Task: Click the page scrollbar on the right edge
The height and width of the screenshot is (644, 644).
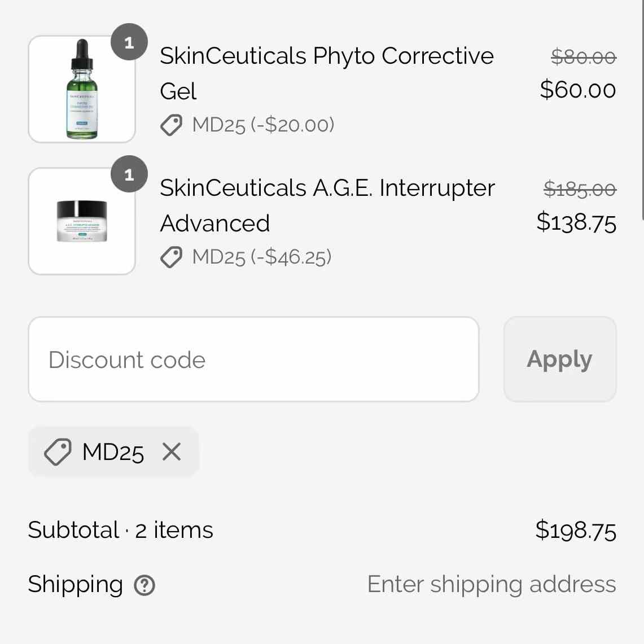Action: (642, 110)
